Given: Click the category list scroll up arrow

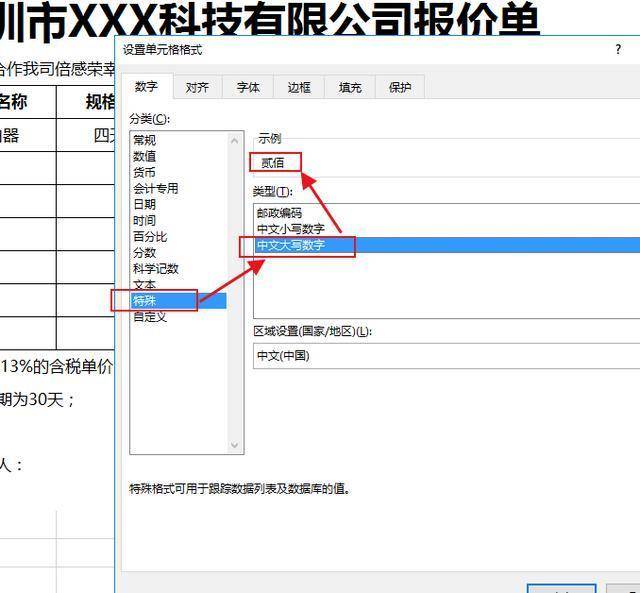Looking at the screenshot, I should click(234, 141).
